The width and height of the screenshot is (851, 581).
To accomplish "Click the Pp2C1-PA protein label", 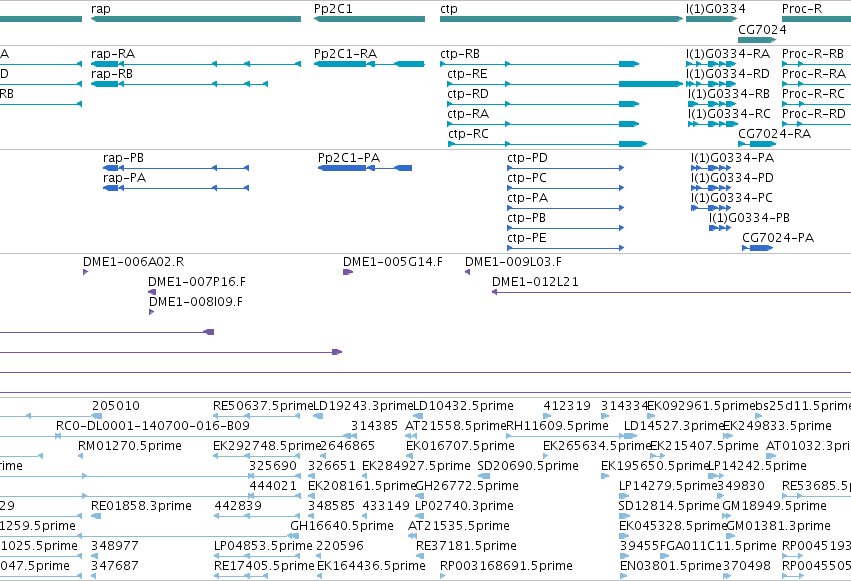I will coord(349,158).
